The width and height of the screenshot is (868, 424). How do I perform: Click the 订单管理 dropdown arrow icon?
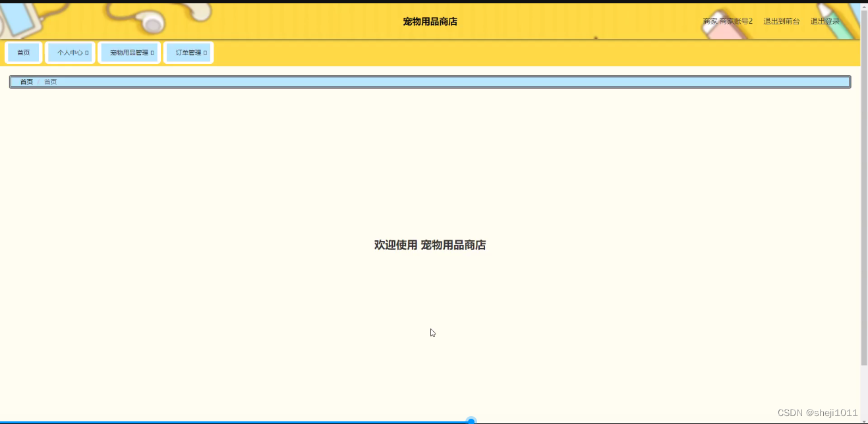click(x=206, y=52)
